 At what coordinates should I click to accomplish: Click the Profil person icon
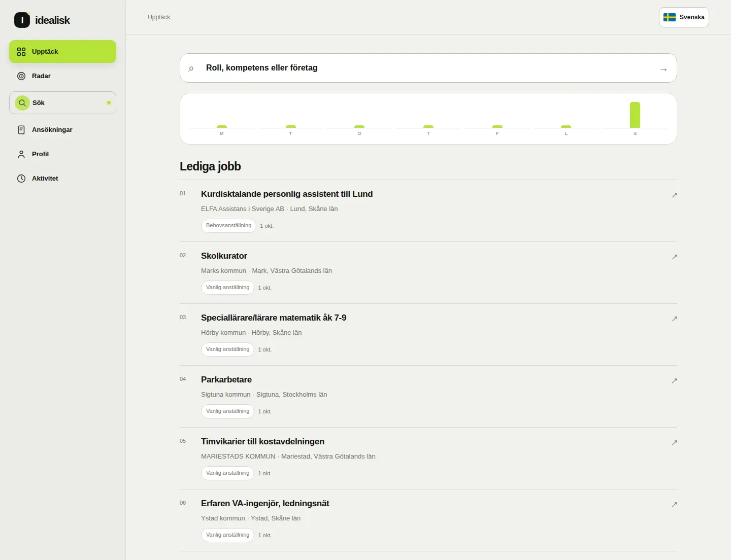pos(21,154)
